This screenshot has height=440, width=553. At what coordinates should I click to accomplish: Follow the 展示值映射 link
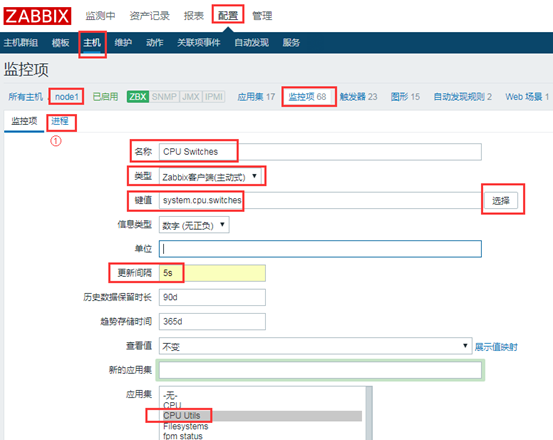(x=496, y=347)
